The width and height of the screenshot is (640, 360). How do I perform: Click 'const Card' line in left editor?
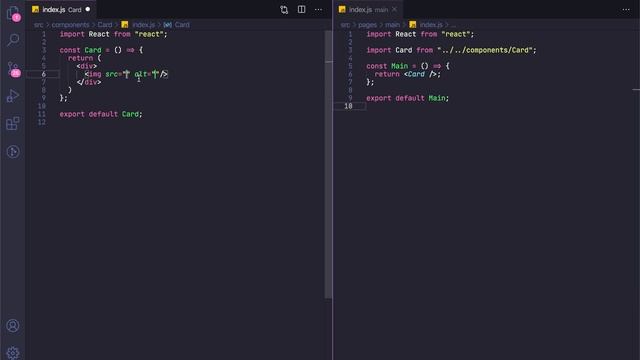101,50
